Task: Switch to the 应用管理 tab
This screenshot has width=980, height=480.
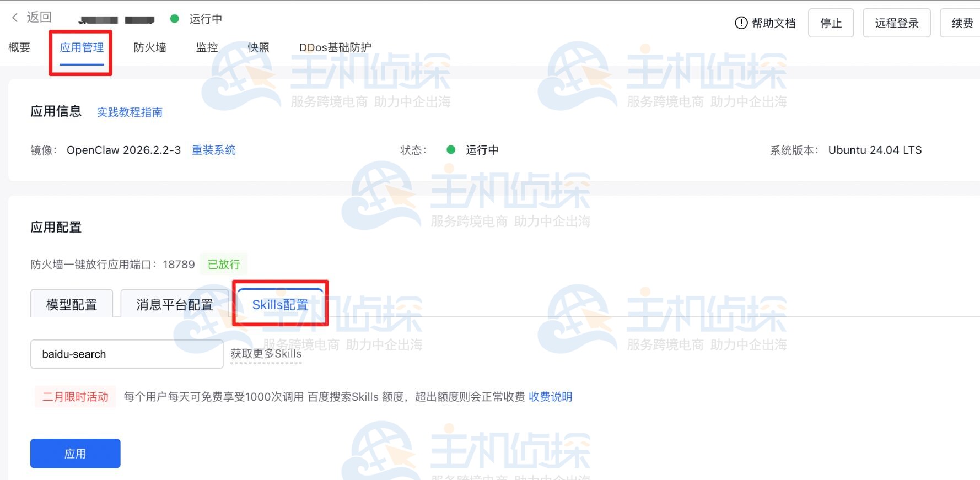Action: coord(82,47)
